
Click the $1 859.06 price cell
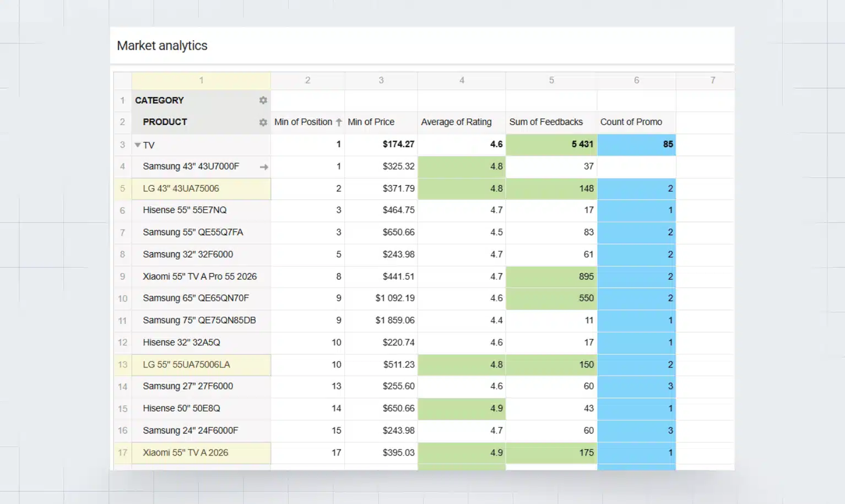[x=394, y=320]
